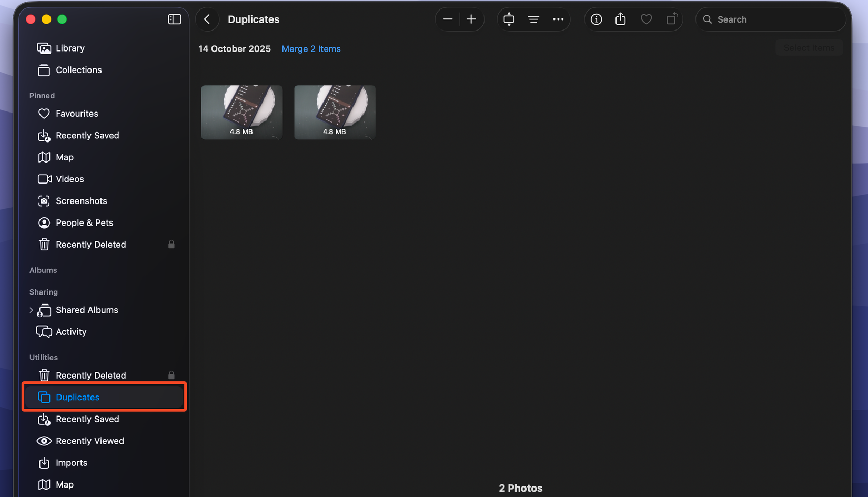Open Recently Viewed
The width and height of the screenshot is (868, 497).
pos(90,441)
